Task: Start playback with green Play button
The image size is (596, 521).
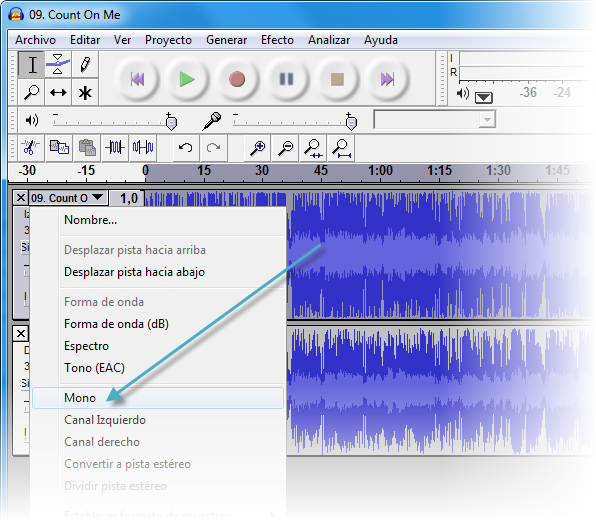Action: pyautogui.click(x=187, y=79)
